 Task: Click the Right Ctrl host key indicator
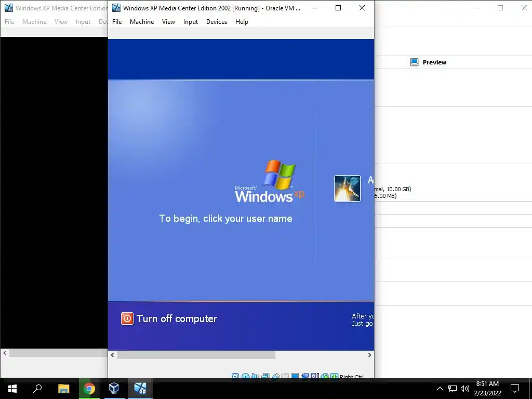pos(352,376)
